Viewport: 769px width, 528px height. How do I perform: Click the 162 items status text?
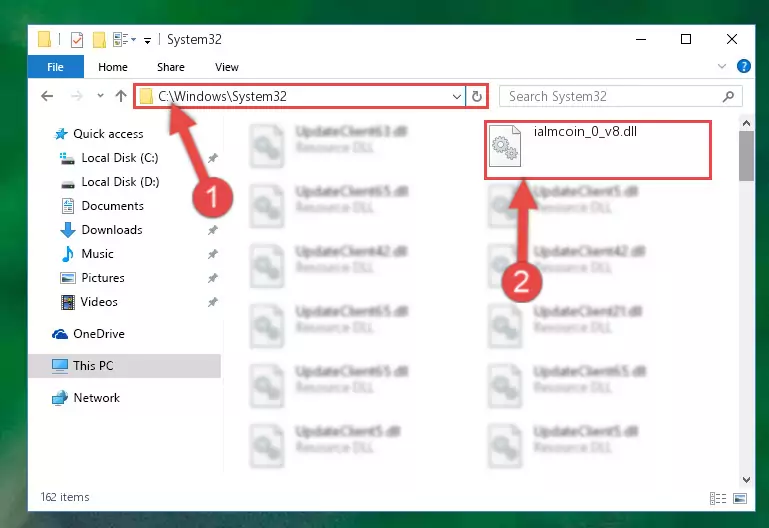pyautogui.click(x=65, y=497)
